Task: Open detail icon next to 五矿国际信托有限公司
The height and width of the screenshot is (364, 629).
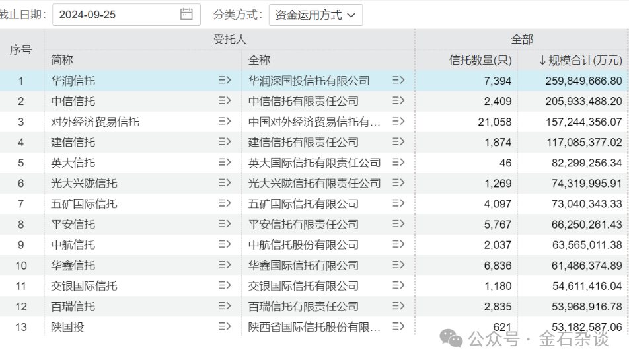Action: (x=398, y=203)
